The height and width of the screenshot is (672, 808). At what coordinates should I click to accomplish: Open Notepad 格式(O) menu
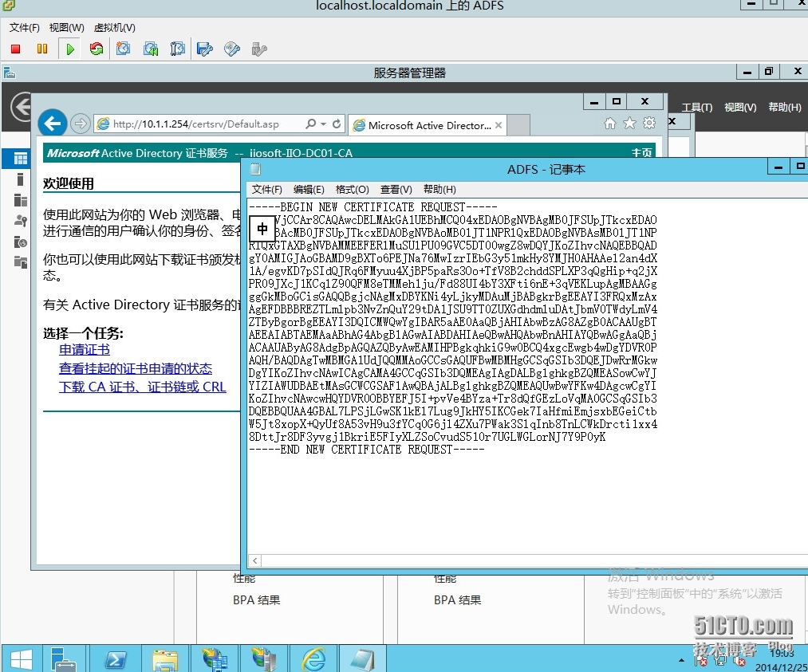pos(352,190)
